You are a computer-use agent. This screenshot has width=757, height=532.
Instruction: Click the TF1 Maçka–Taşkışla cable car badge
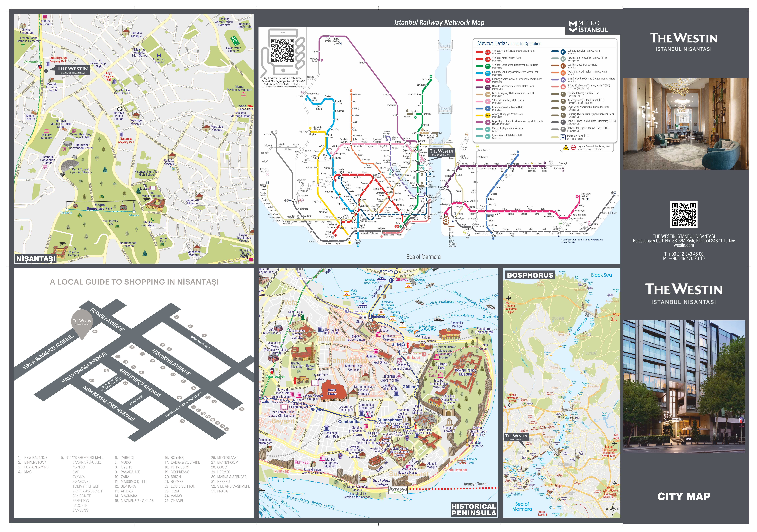pos(488,129)
